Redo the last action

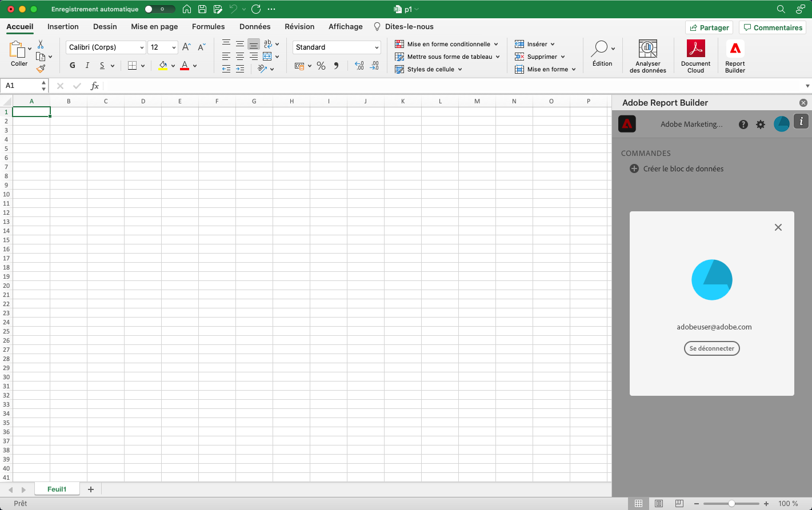pyautogui.click(x=256, y=9)
